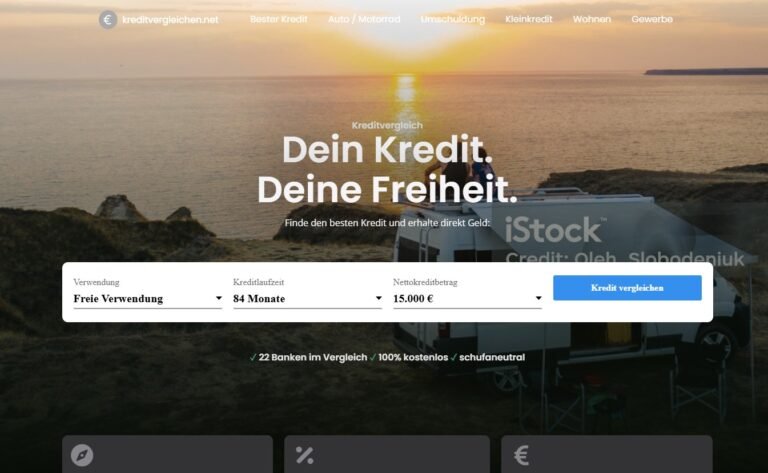Select Umschuldung in navigation
The height and width of the screenshot is (473, 768).
click(x=453, y=19)
